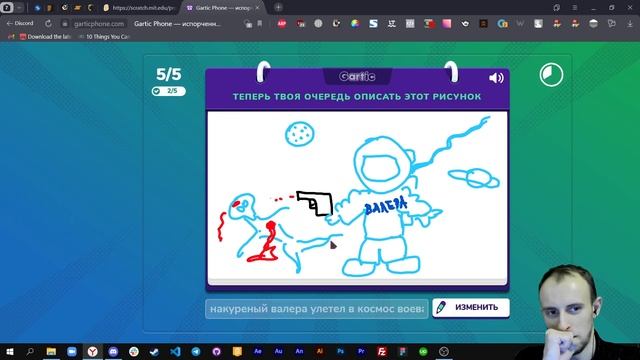Launch Adobe After Effects from taskbar
This screenshot has width=640, height=360.
tap(258, 351)
